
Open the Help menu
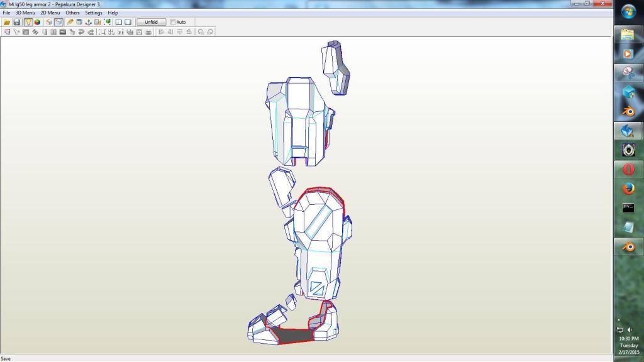tap(113, 13)
